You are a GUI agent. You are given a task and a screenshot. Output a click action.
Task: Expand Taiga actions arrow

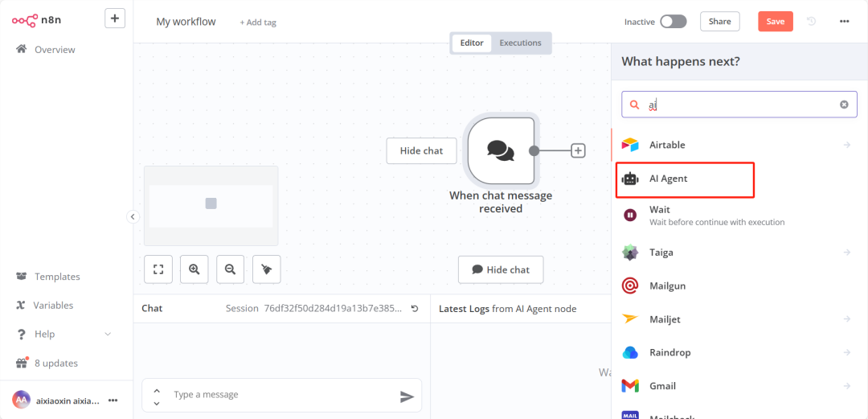(x=846, y=253)
